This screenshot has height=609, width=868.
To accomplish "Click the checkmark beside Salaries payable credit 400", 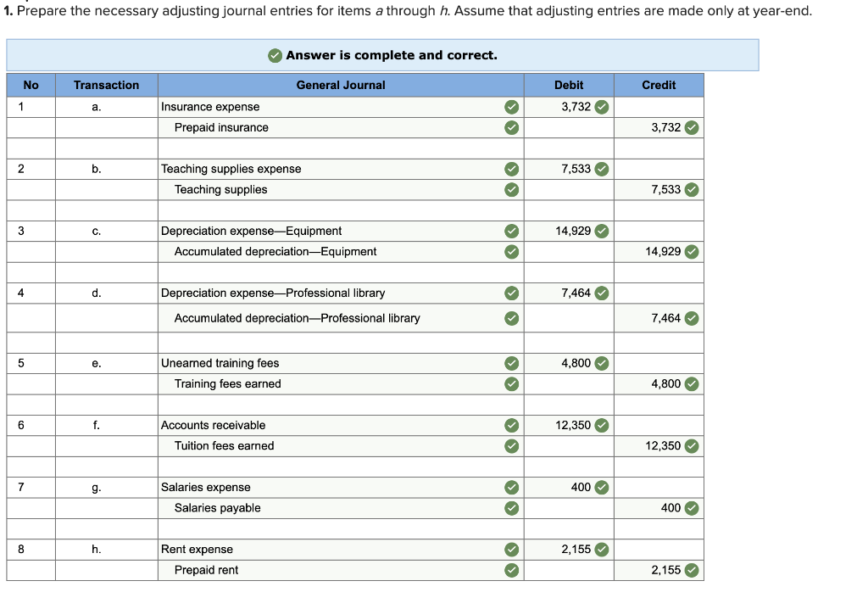I will (692, 508).
